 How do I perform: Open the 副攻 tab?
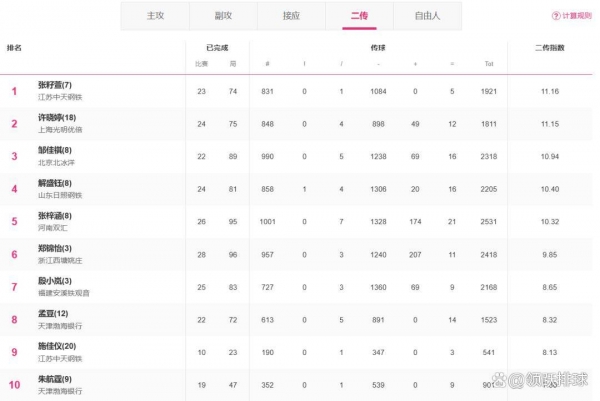(223, 16)
